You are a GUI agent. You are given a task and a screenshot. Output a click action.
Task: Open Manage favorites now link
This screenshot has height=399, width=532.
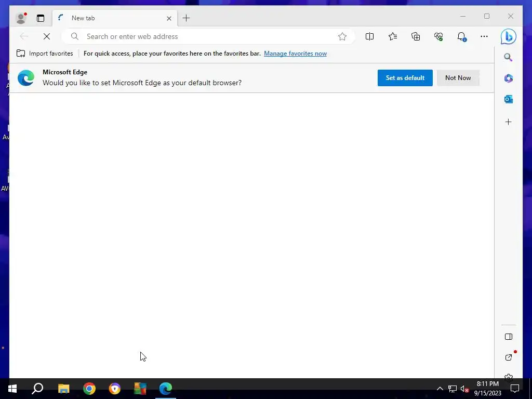[295, 54]
